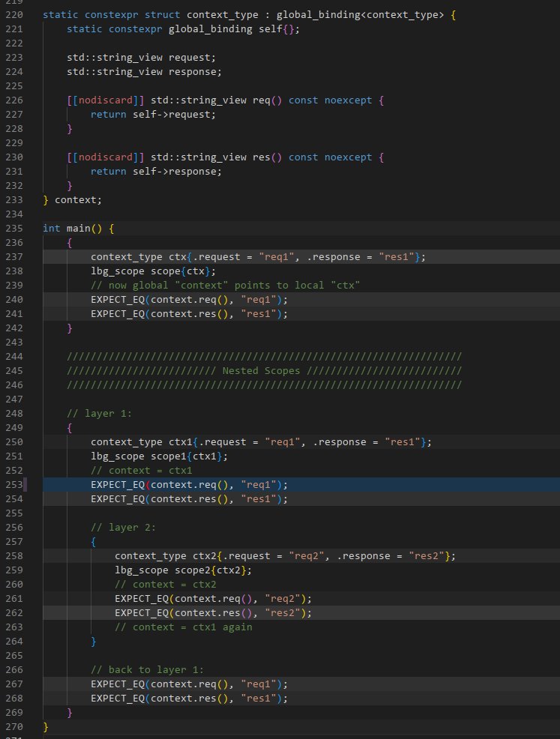Click the opening brace on line 257
This screenshot has height=739, width=560.
point(93,542)
